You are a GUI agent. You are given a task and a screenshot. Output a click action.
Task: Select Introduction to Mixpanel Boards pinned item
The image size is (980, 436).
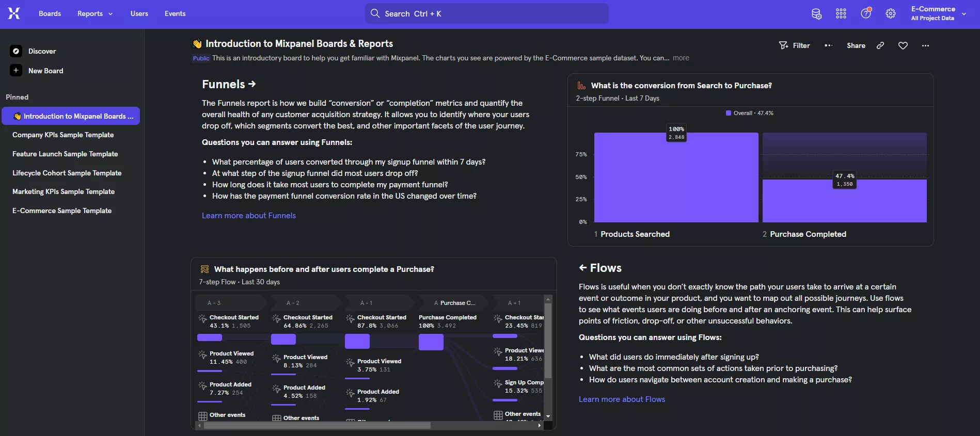click(71, 116)
